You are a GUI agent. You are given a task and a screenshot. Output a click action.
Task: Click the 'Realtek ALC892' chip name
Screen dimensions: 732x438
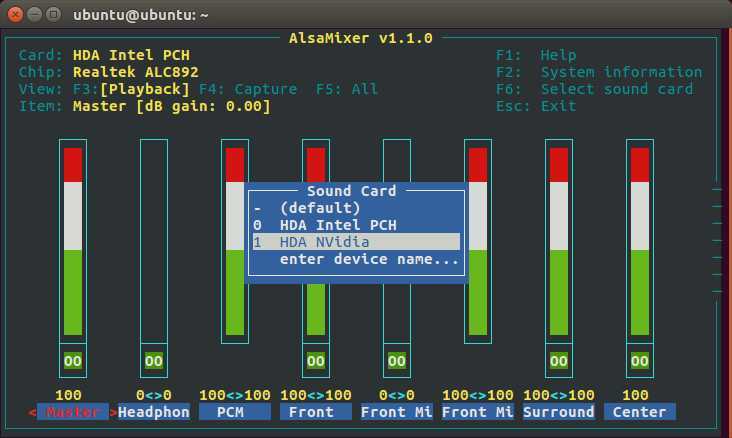click(136, 72)
